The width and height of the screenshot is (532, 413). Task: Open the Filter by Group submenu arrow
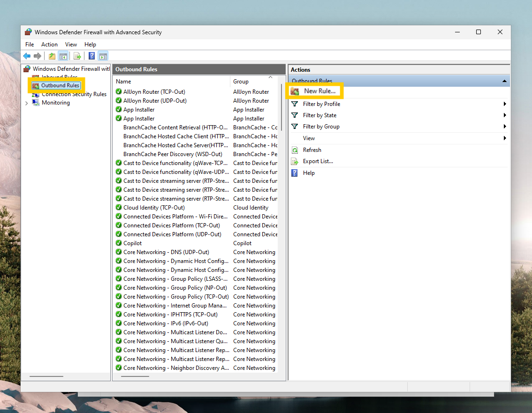[x=504, y=127]
